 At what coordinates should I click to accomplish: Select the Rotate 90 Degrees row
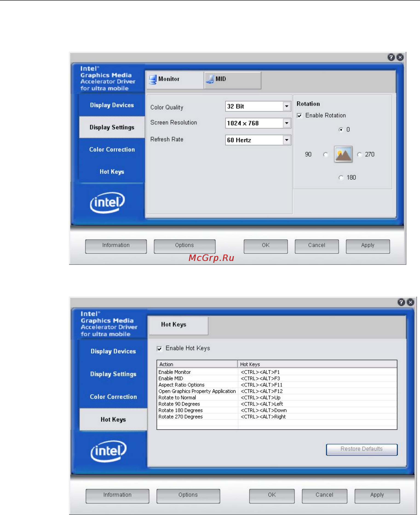point(277,404)
